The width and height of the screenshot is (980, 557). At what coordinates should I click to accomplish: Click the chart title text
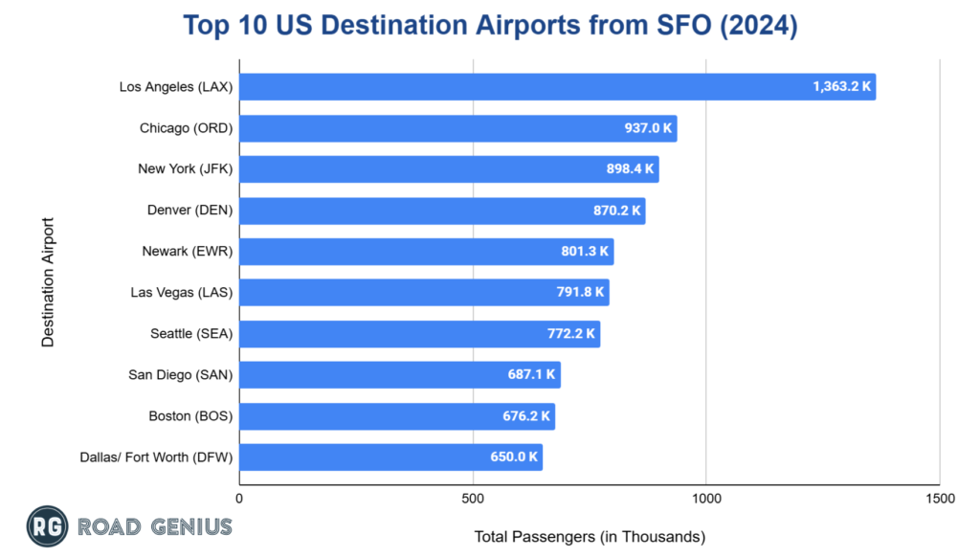click(490, 25)
